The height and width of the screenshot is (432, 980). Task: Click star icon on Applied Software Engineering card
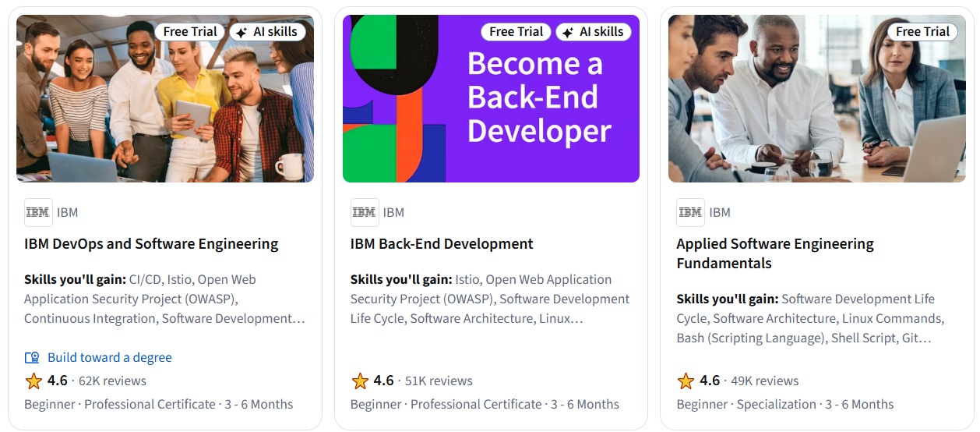coord(686,381)
